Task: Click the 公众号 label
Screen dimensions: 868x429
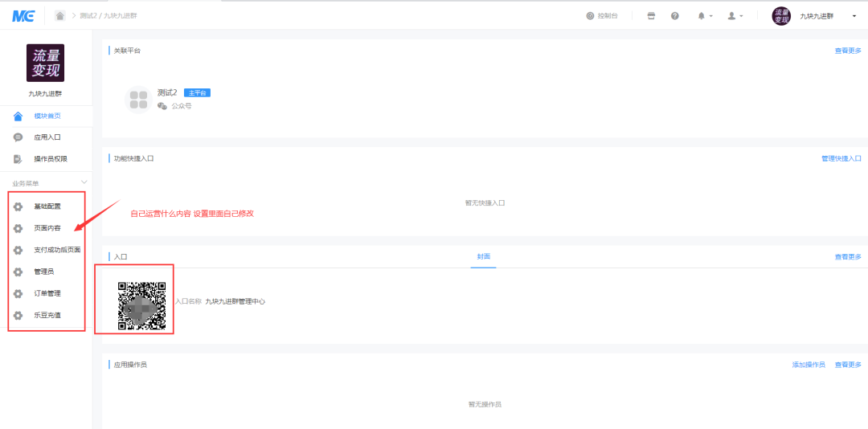Action: click(182, 106)
